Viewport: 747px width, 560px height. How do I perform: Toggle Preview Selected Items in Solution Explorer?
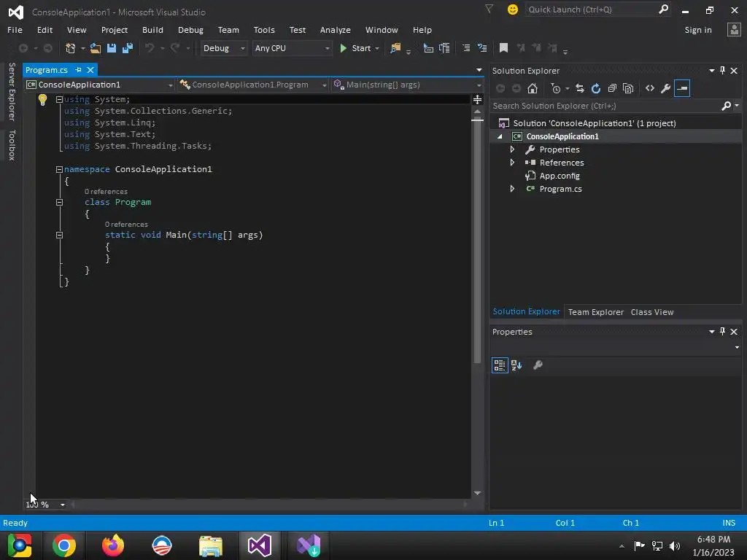click(x=682, y=88)
